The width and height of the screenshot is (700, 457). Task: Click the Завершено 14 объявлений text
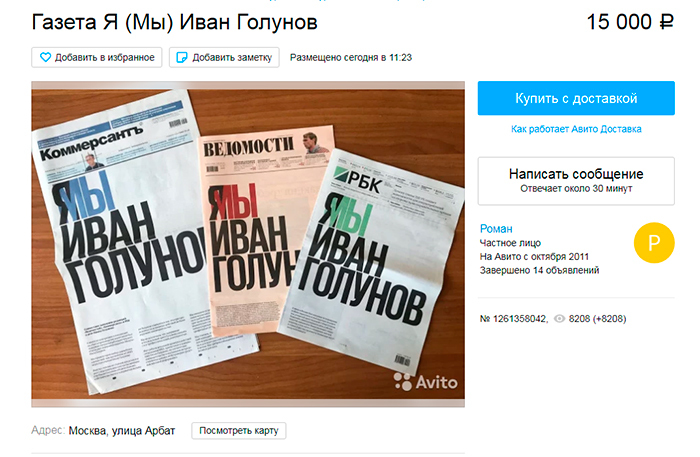pyautogui.click(x=539, y=270)
